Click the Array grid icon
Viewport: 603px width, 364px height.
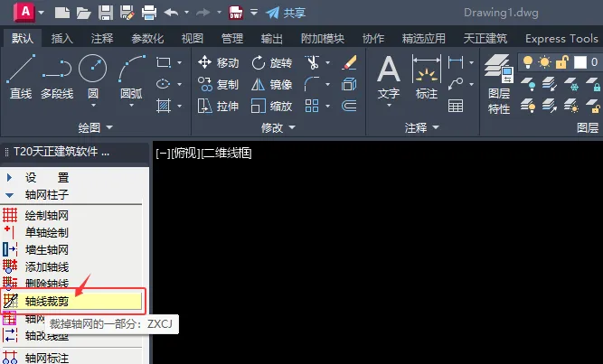[x=312, y=106]
